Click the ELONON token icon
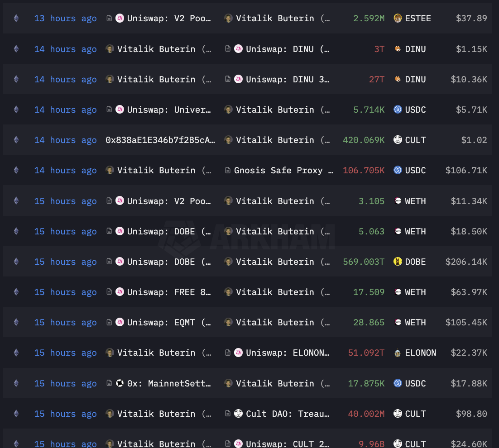This screenshot has width=499, height=448. click(x=398, y=353)
